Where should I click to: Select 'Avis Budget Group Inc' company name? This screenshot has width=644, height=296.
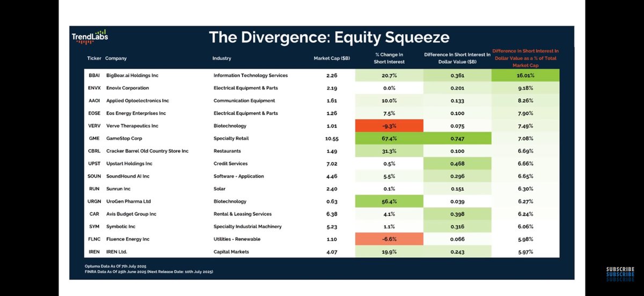[x=131, y=214]
